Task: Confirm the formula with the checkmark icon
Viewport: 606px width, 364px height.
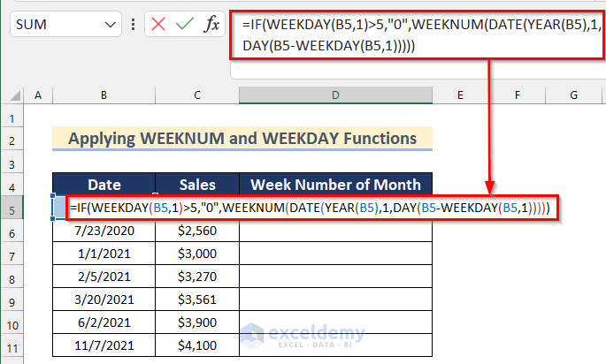Action: (184, 25)
